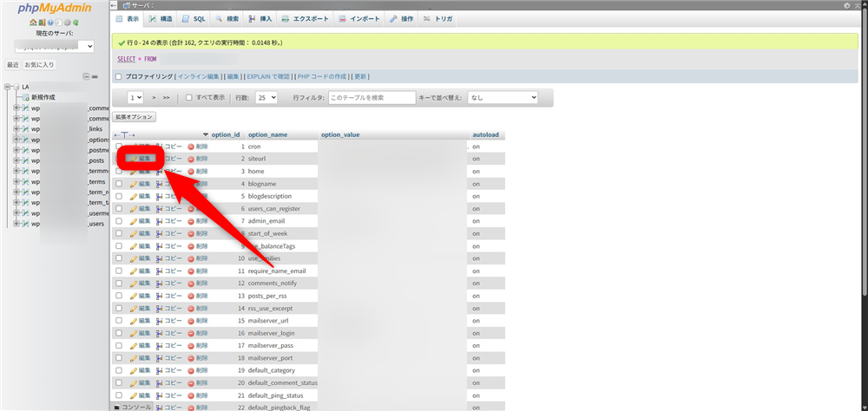The height and width of the screenshot is (411, 868).
Task: Delete the require_name_email row
Action: 198,271
